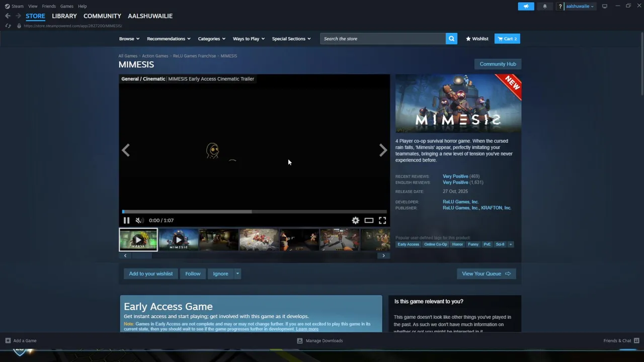
Task: Click the All Games breadcrumb
Action: pos(128,56)
